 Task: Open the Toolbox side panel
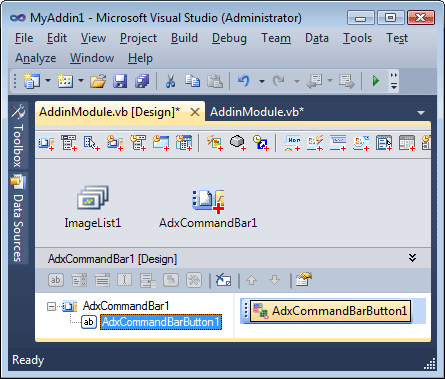[18, 137]
